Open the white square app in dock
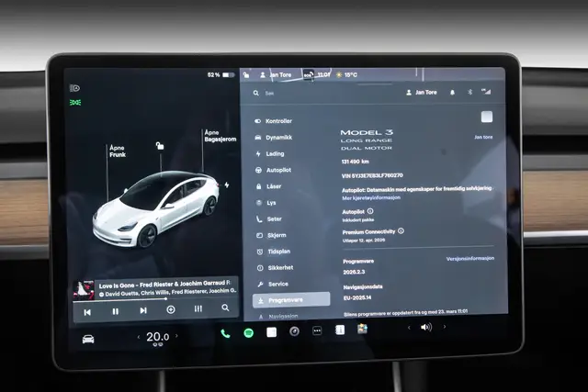Screen dimensions: 588x392 (x=272, y=332)
